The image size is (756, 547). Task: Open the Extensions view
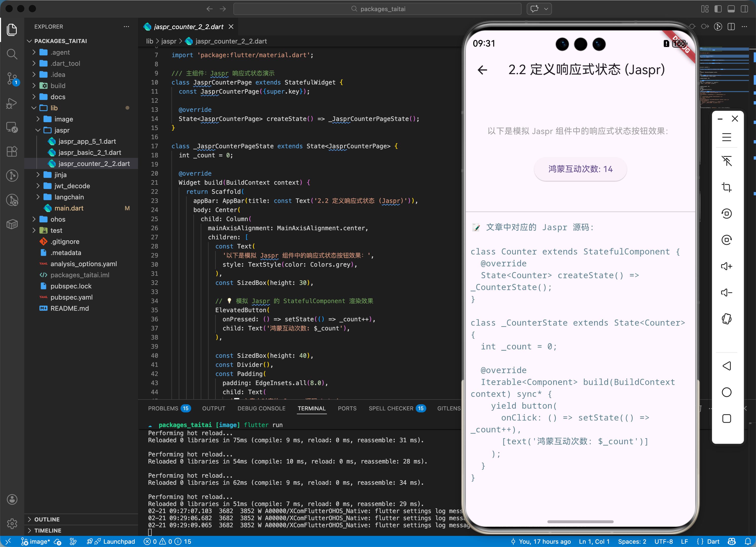(x=12, y=152)
